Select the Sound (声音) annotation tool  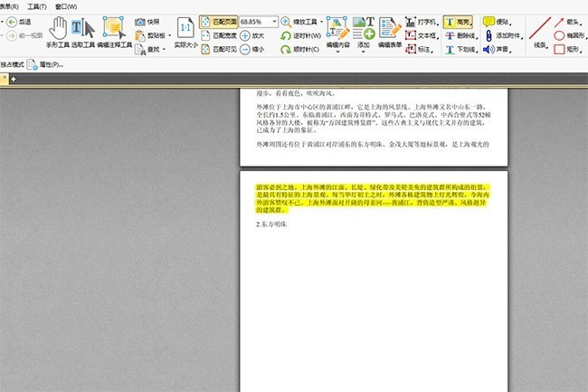pyautogui.click(x=498, y=49)
